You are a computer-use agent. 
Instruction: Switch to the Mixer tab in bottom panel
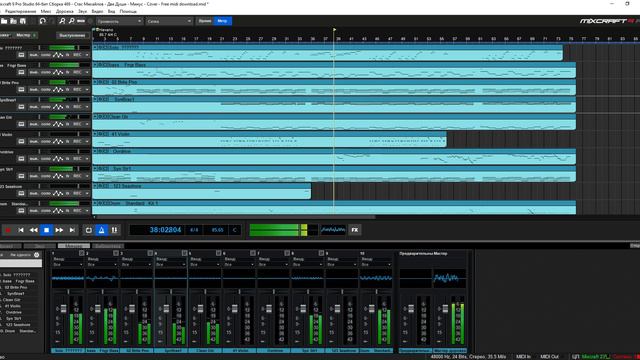click(73, 246)
